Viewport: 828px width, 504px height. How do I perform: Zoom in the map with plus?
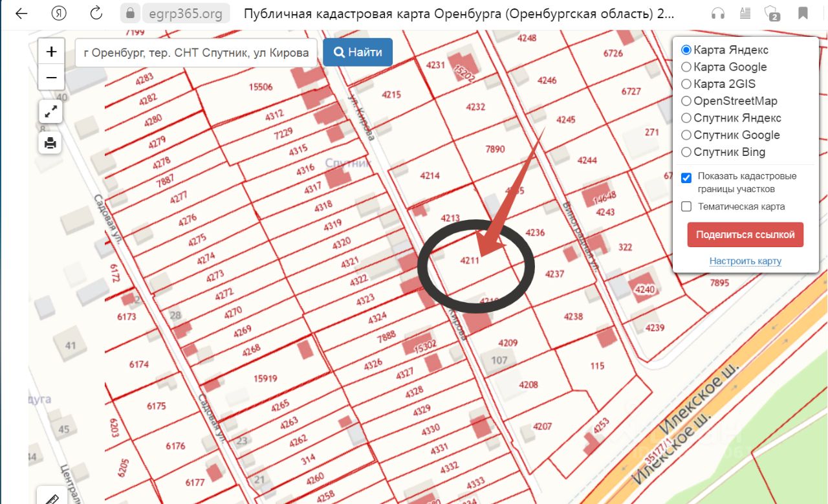point(51,51)
